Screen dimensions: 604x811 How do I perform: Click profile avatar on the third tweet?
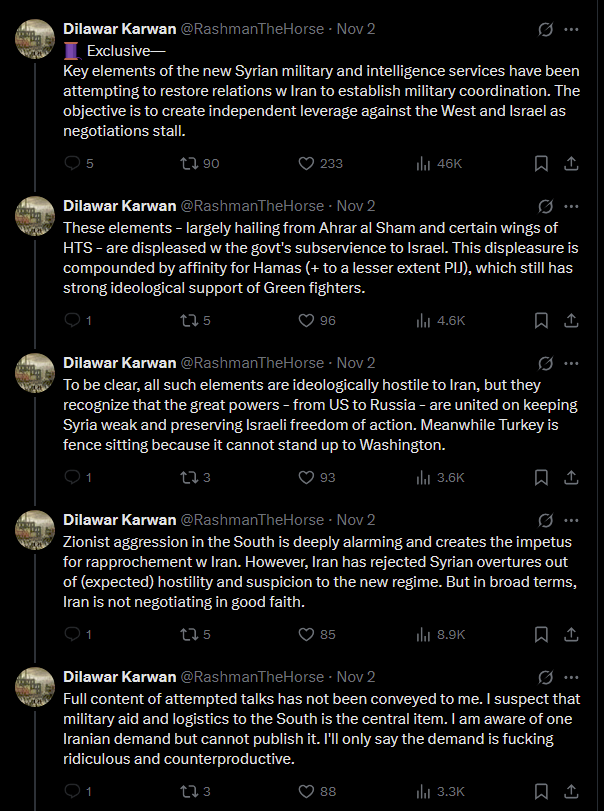pyautogui.click(x=36, y=373)
